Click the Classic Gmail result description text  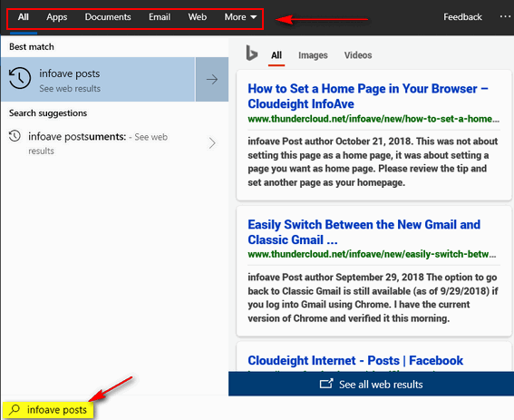(373, 298)
